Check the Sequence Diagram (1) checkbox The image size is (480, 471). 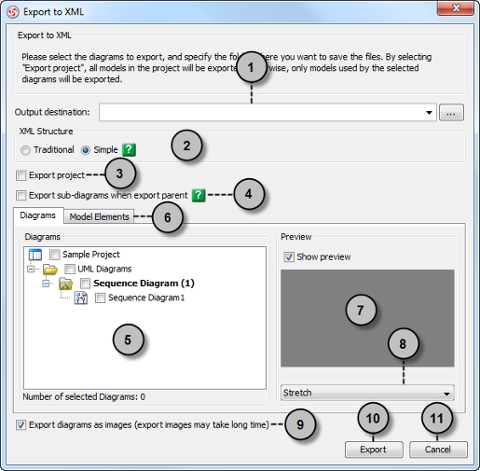[85, 283]
